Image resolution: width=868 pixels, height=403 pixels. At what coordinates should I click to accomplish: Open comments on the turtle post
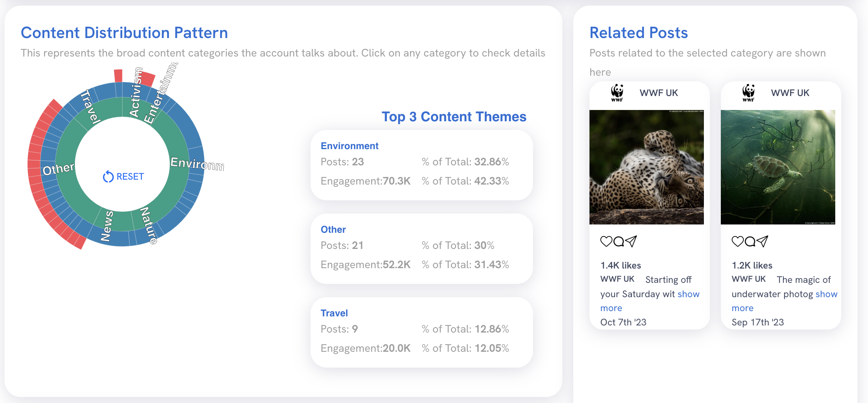click(x=750, y=241)
